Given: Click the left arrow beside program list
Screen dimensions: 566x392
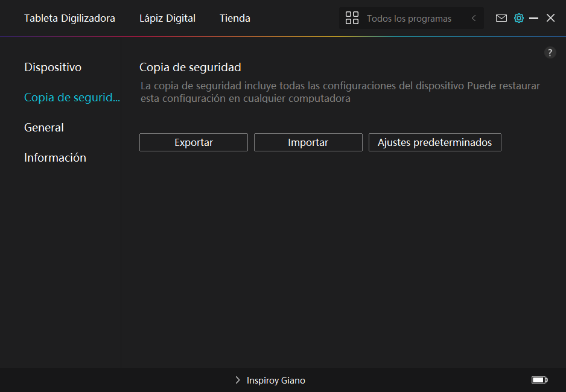Looking at the screenshot, I should [x=474, y=18].
